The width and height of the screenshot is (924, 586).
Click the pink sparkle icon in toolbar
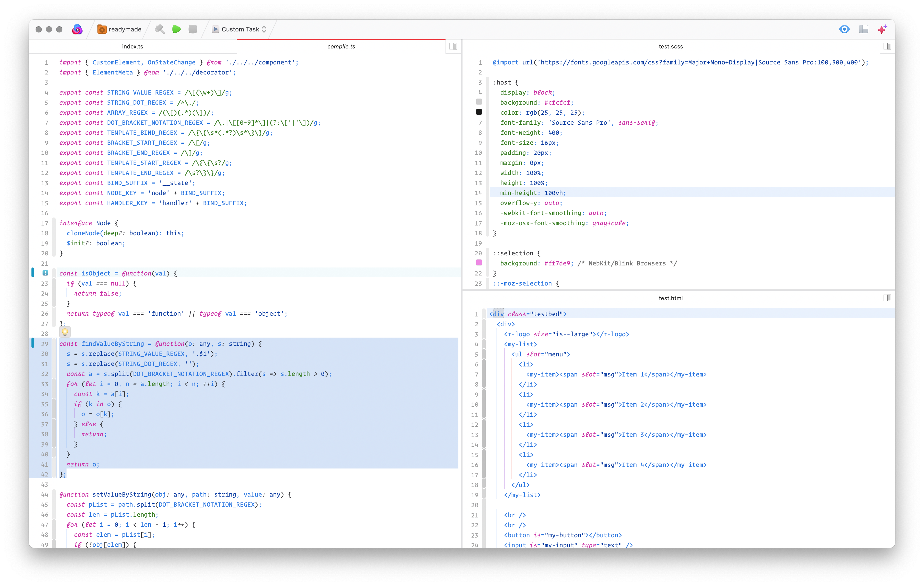(882, 29)
